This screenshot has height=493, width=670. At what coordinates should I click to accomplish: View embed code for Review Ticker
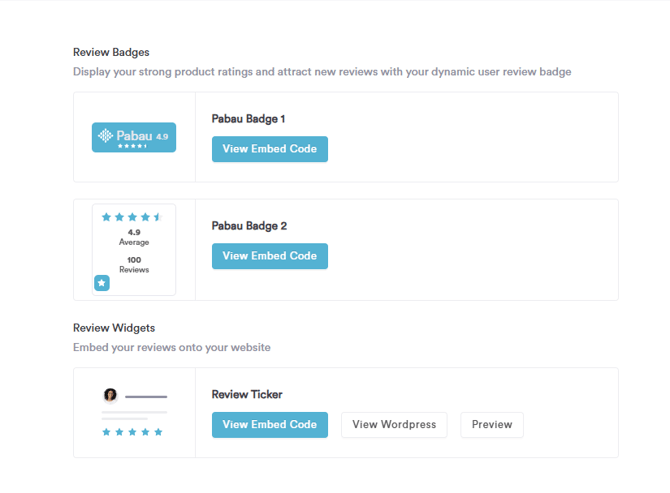pos(270,425)
